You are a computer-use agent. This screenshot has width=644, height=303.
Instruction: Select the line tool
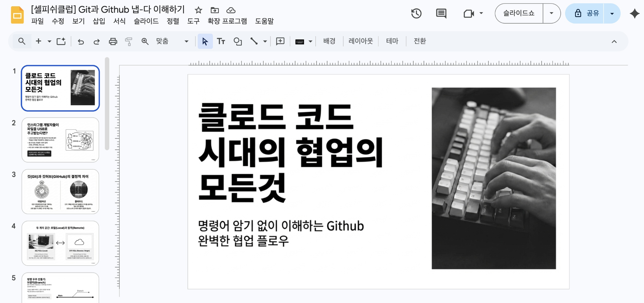pos(254,41)
